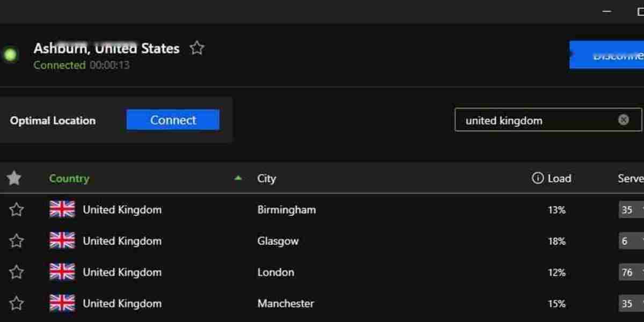Click the UK flag on the Glasgow row

[61, 240]
